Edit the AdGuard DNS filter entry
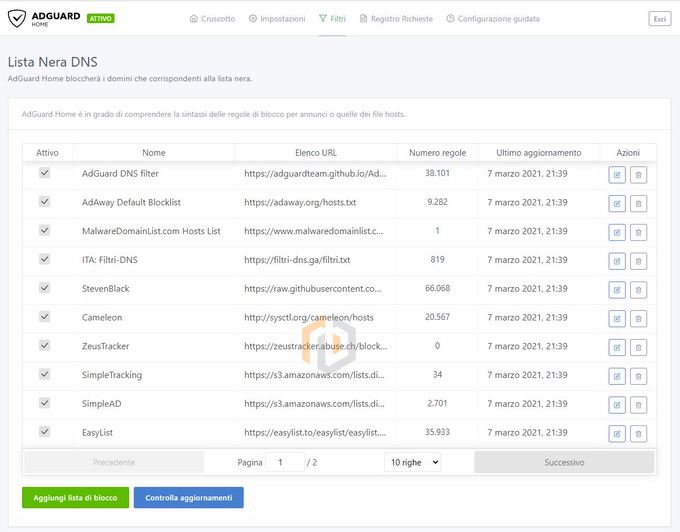The image size is (680, 532). (x=617, y=175)
